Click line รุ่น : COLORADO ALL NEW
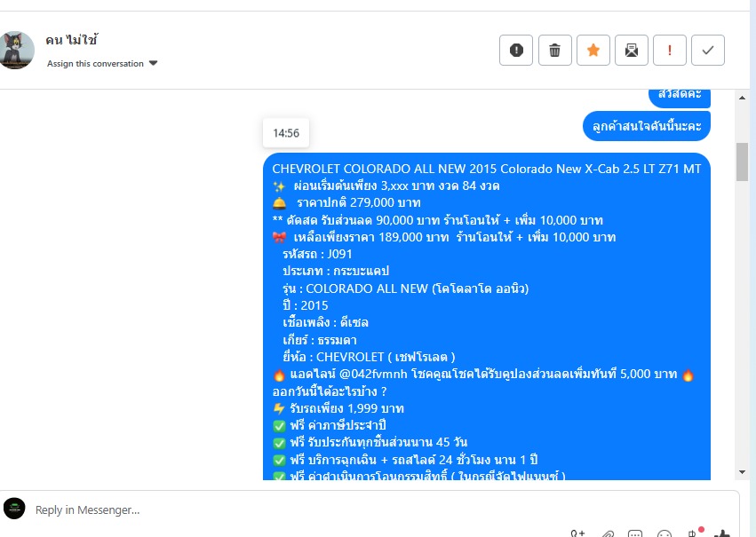The height and width of the screenshot is (537, 756). coord(405,288)
